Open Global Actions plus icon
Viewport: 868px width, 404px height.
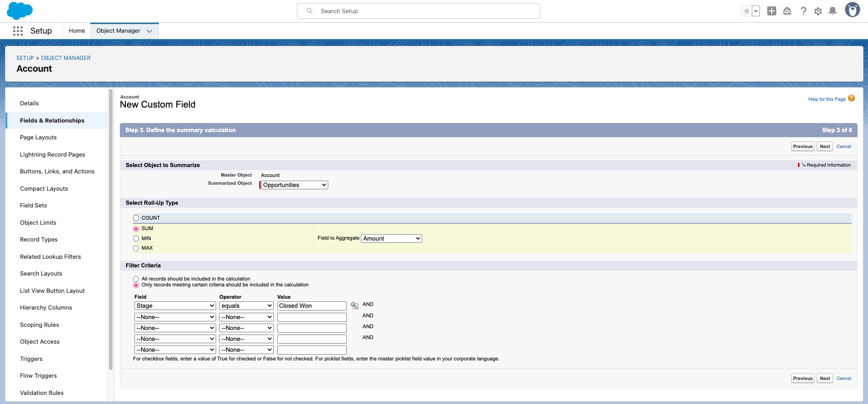[x=771, y=11]
